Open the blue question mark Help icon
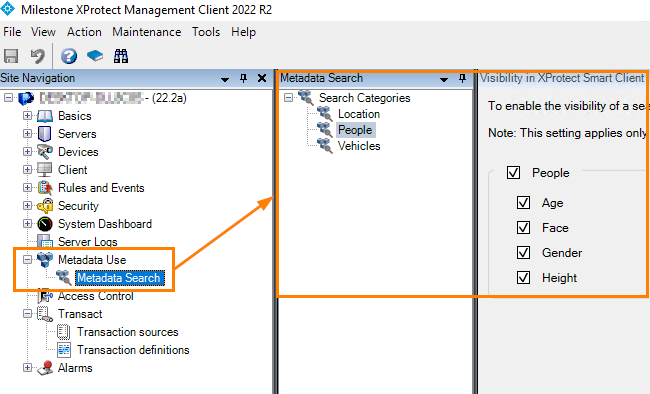The image size is (650, 394). (69, 56)
